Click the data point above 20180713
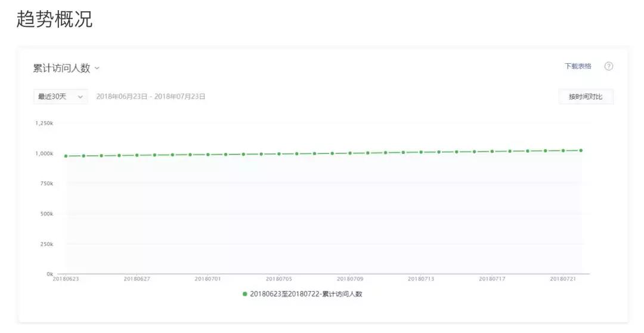Image resolution: width=644 pixels, height=333 pixels. pyautogui.click(x=421, y=152)
